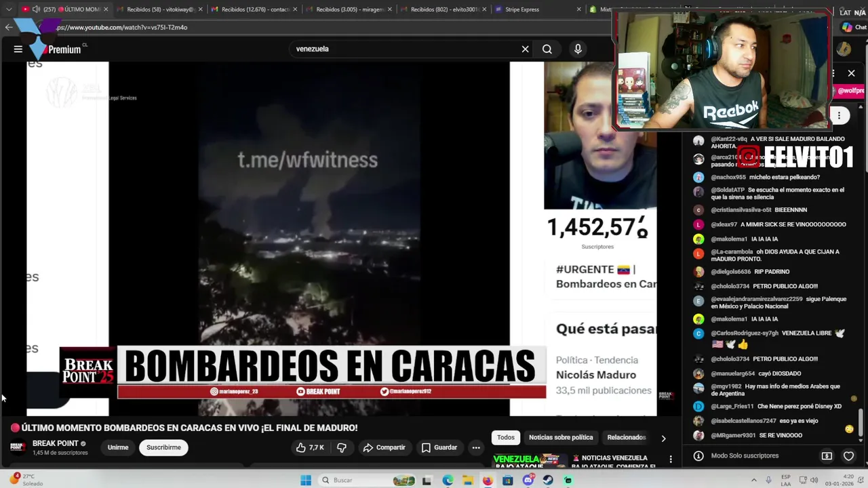
Task: Open subscribers-only mode info icon
Action: tap(698, 456)
